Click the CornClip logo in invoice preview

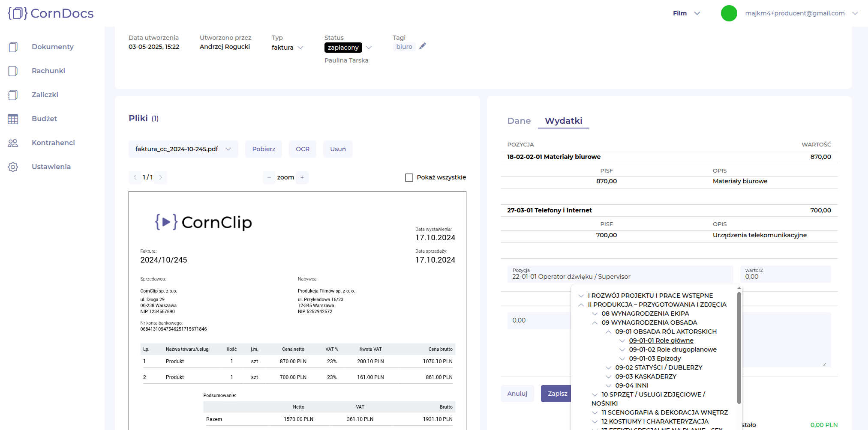[x=204, y=222]
